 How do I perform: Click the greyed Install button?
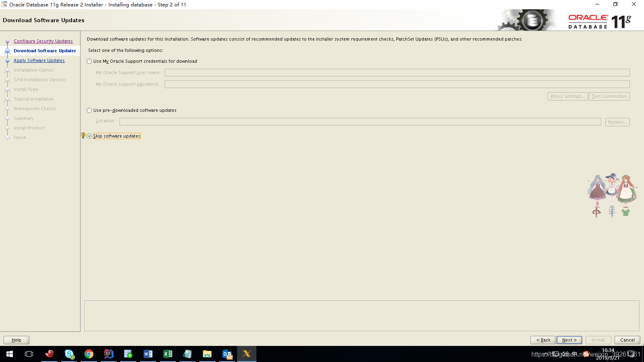[x=599, y=340]
